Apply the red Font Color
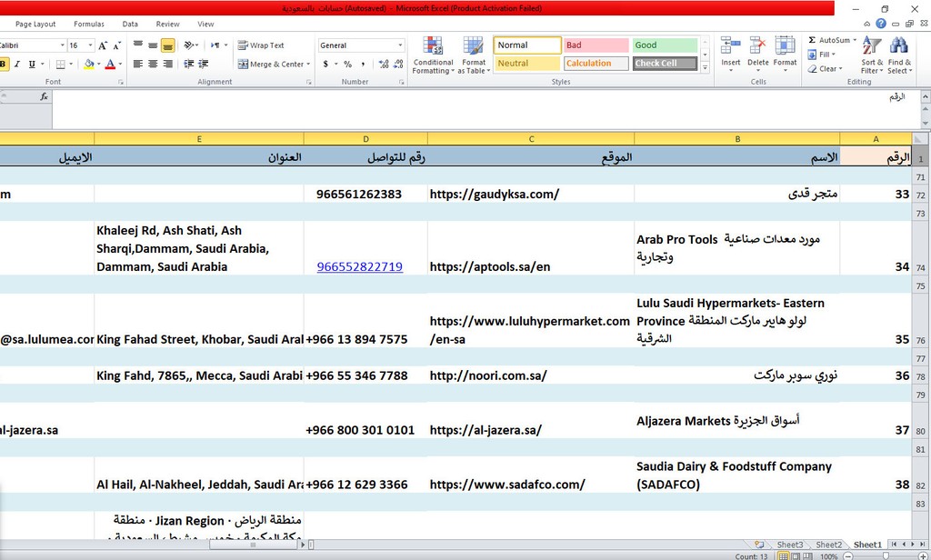This screenshot has width=931, height=560. pyautogui.click(x=110, y=65)
